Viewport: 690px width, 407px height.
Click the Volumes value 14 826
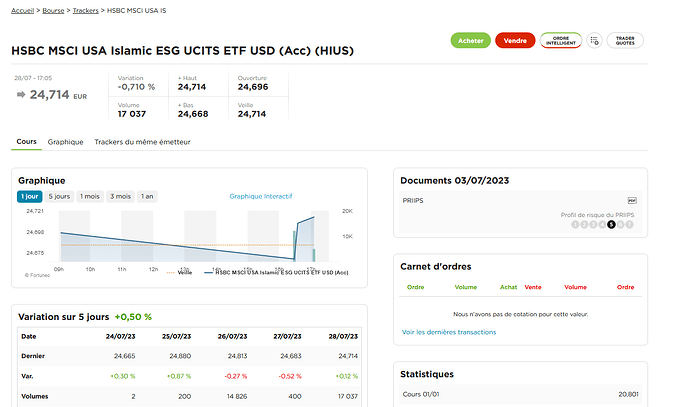(x=237, y=396)
